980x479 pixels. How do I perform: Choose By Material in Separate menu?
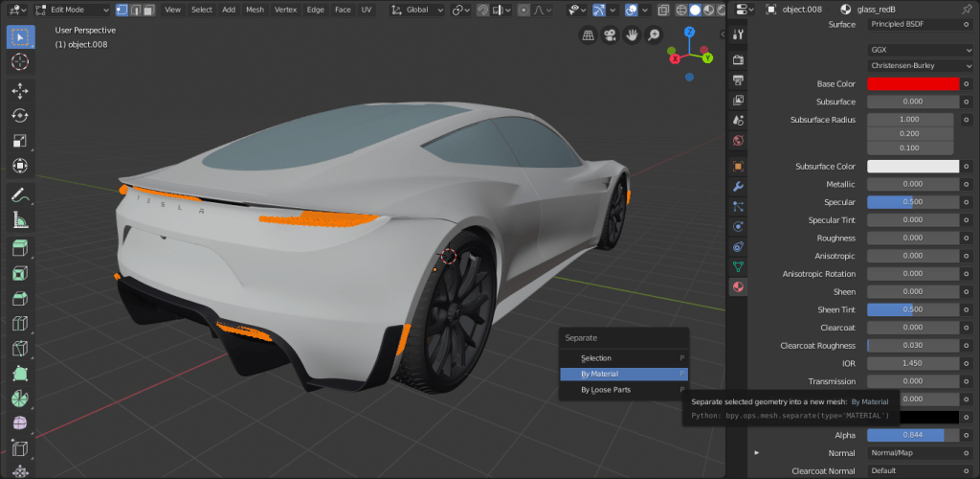pos(623,374)
